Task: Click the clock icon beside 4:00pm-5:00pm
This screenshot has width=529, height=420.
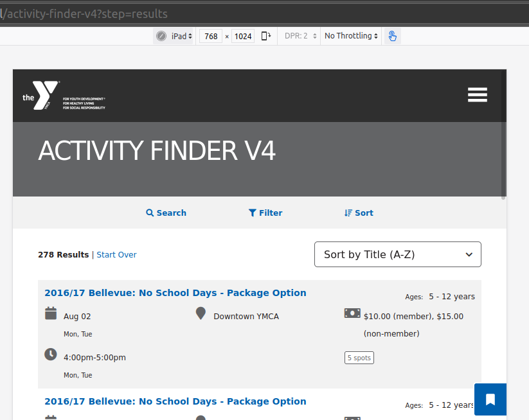Action: click(x=51, y=354)
